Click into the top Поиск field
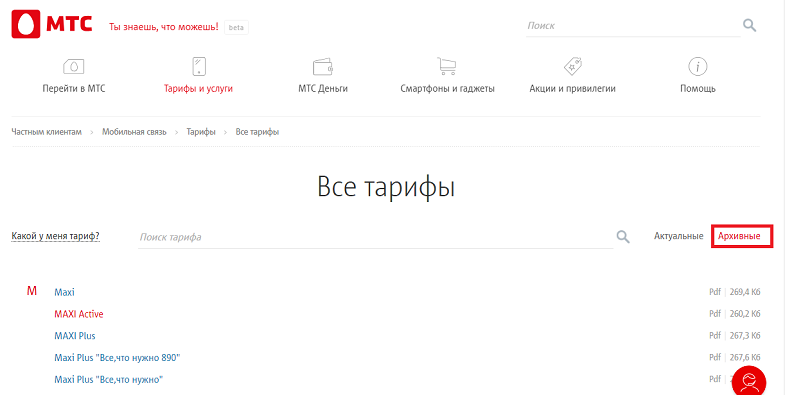Viewport: 785px width, 395px height. [x=633, y=26]
